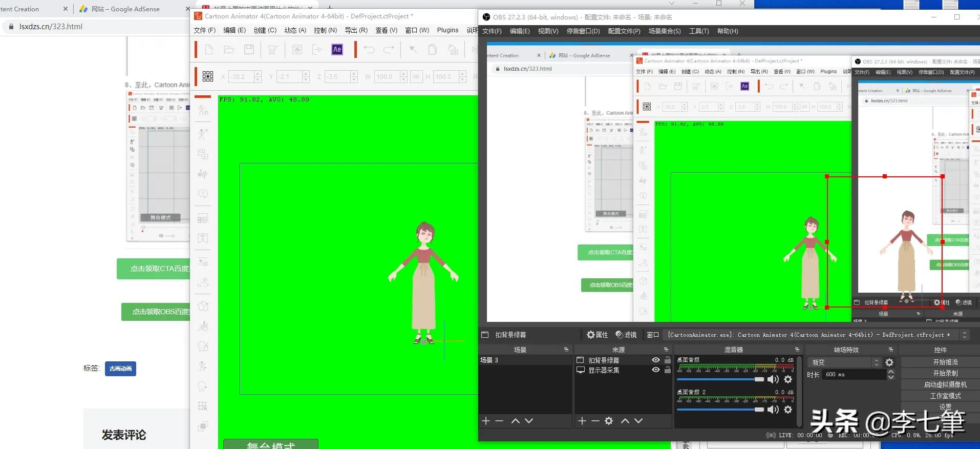980x449 pixels.
Task: Undo with the curved left arrow icon
Action: coord(369,50)
